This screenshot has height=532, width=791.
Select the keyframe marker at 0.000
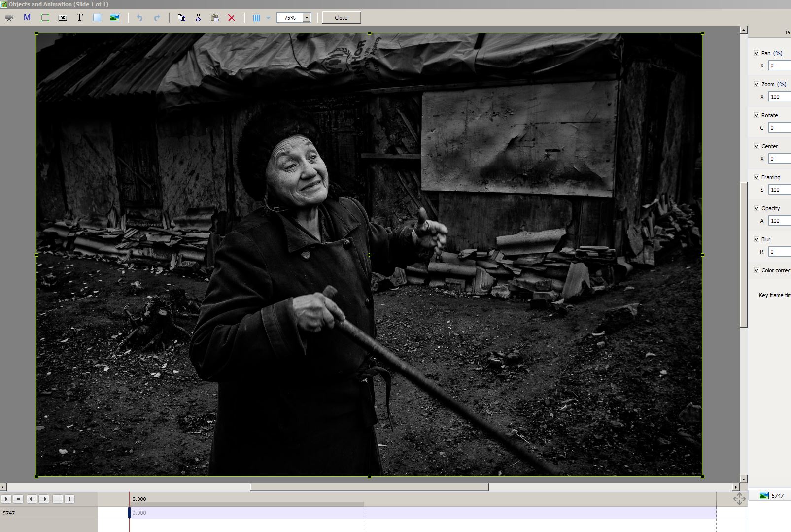pos(130,513)
